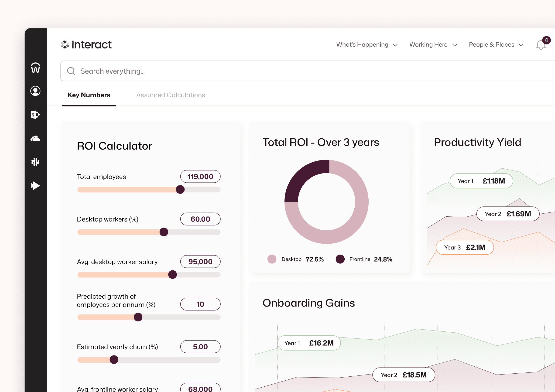Image resolution: width=555 pixels, height=392 pixels.
Task: Select Onboarding Gains Year 1 £16.2M label
Action: 309,343
